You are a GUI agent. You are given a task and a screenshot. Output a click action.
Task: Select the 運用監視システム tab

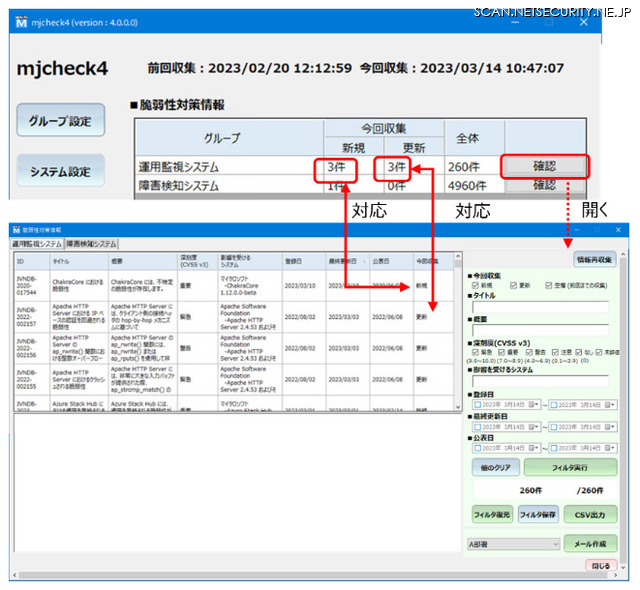tap(38, 243)
